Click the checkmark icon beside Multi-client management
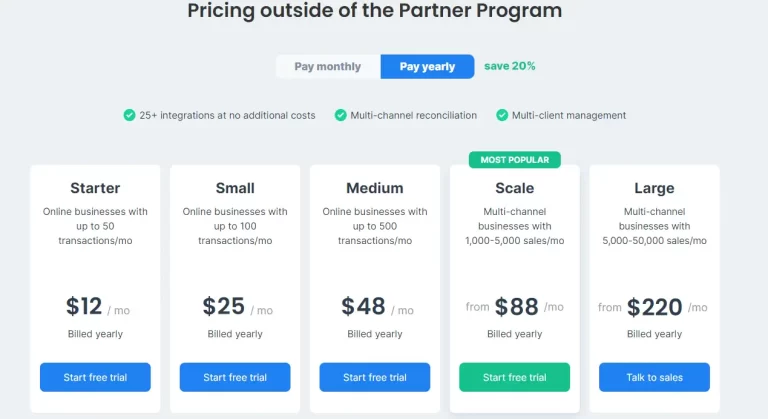This screenshot has width=768, height=419. pos(502,115)
